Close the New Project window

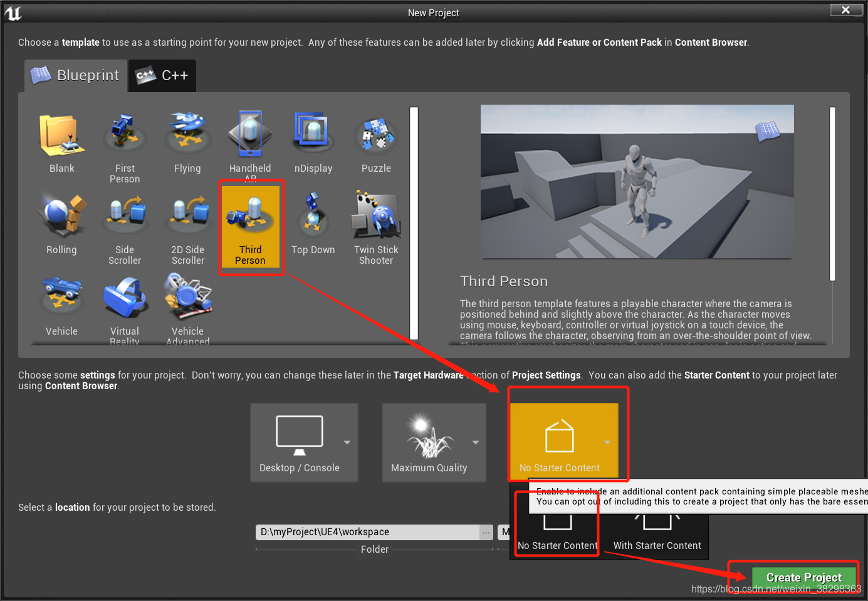tap(845, 9)
